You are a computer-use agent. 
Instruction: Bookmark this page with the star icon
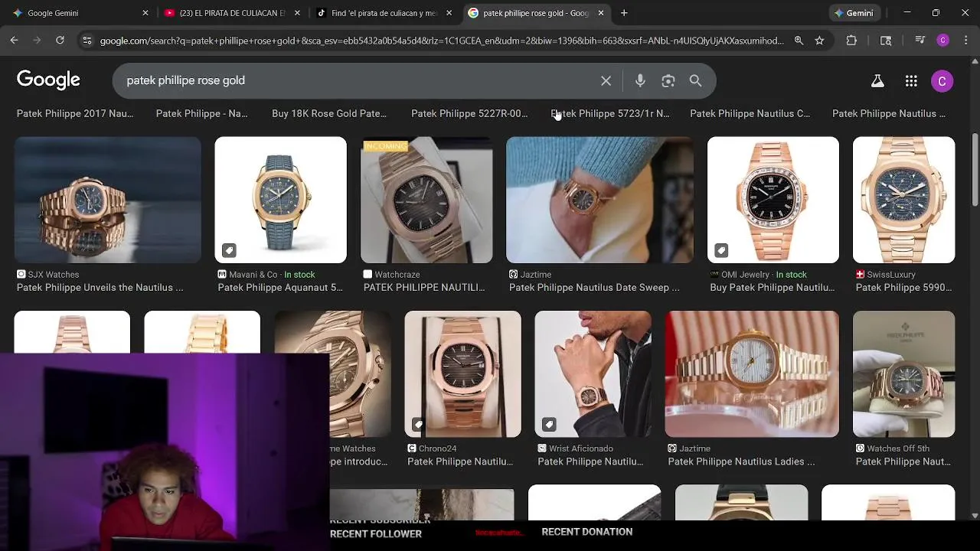(x=819, y=41)
